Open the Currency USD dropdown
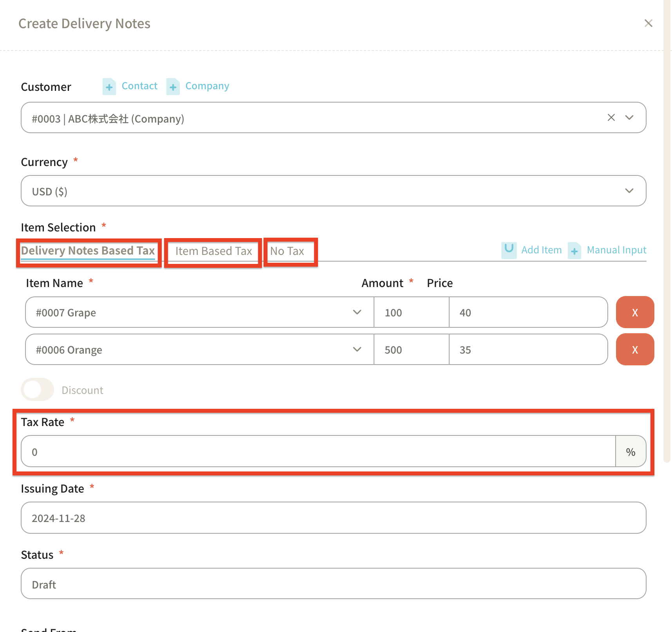 [x=629, y=191]
